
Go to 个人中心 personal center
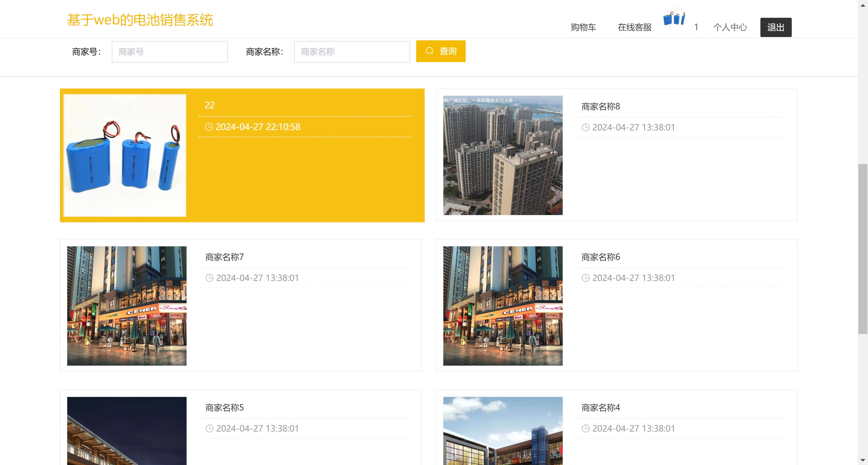[x=730, y=27]
